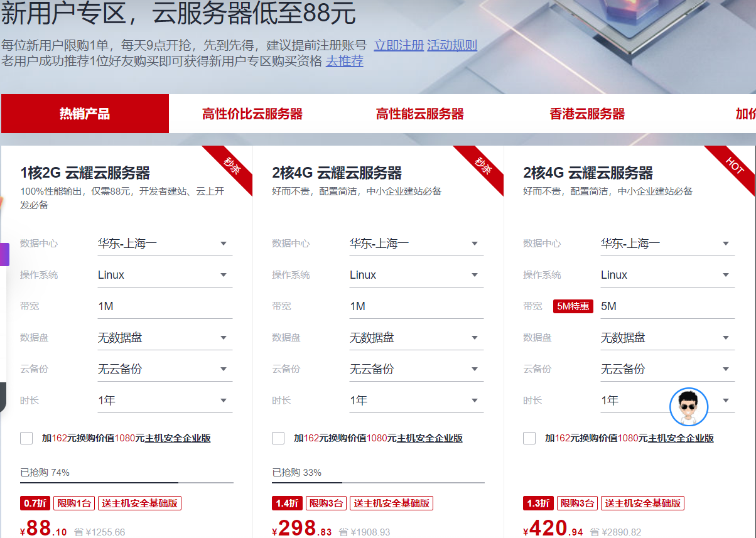Image resolution: width=756 pixels, height=538 pixels.
Task: Open the 活动规则 link
Action: [x=452, y=45]
